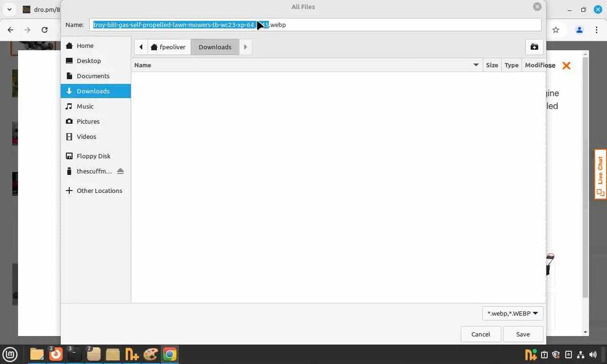Cancel the save dialog
The height and width of the screenshot is (364, 607).
click(481, 334)
